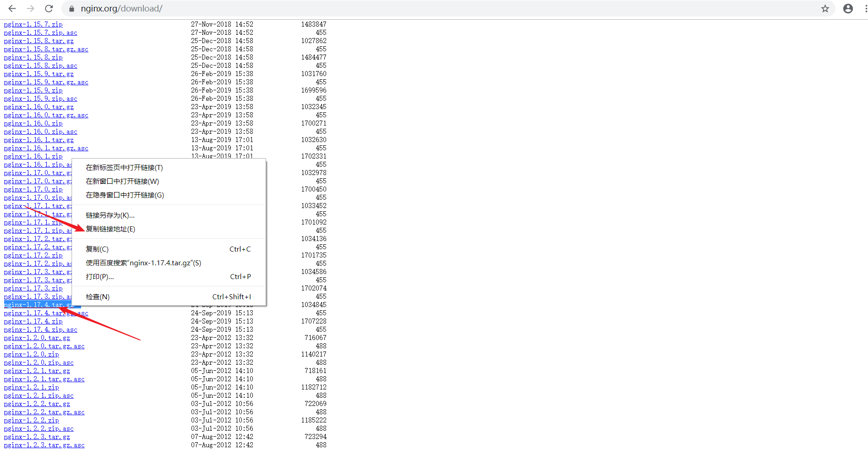868x450 pixels.
Task: Open nginx-1.17.4.tar.gz.asc signature link
Action: tap(46, 313)
